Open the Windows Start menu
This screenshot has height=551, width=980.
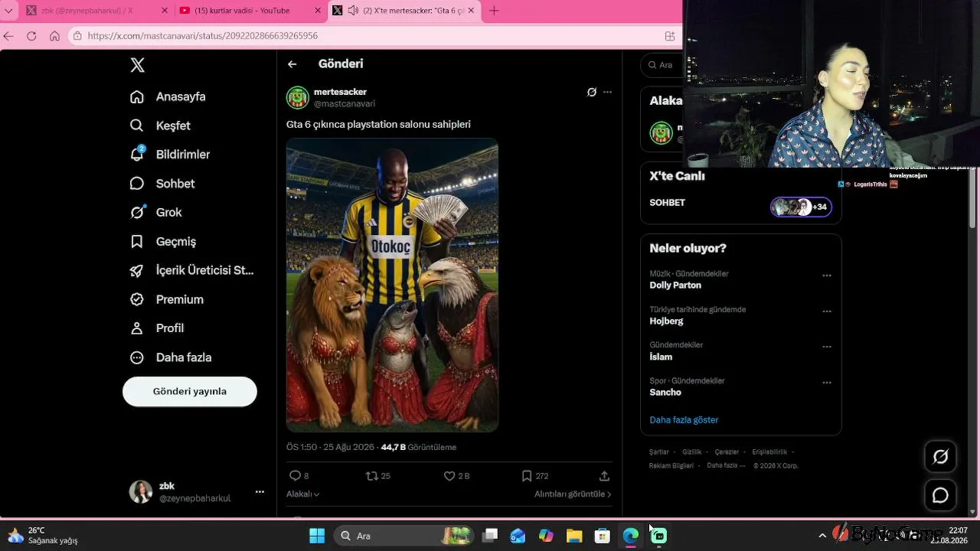coord(317,536)
